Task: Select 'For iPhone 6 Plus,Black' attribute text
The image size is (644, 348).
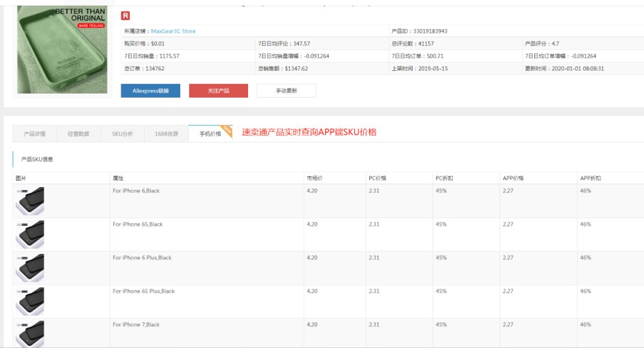Action: click(142, 257)
